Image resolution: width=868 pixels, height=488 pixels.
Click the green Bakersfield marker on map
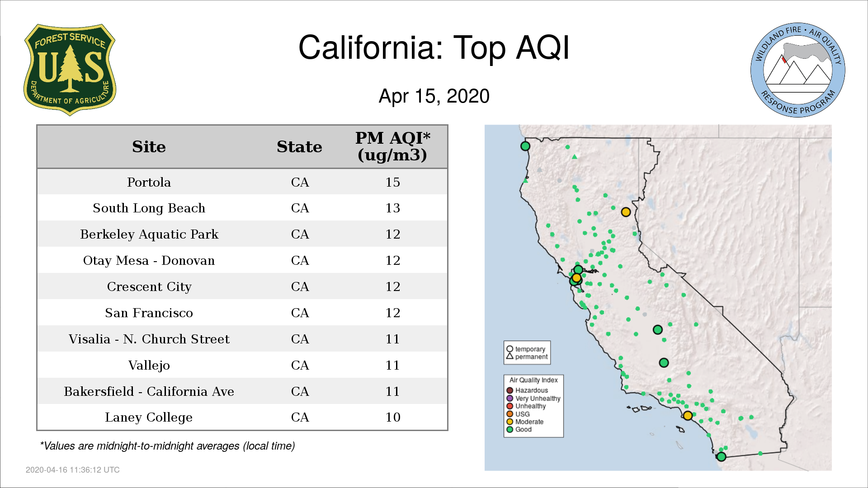pos(664,362)
